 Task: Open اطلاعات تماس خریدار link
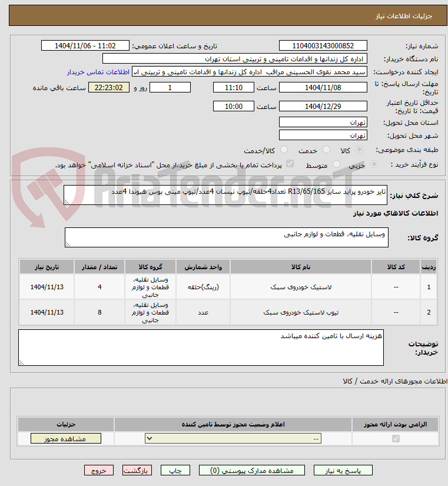point(98,72)
